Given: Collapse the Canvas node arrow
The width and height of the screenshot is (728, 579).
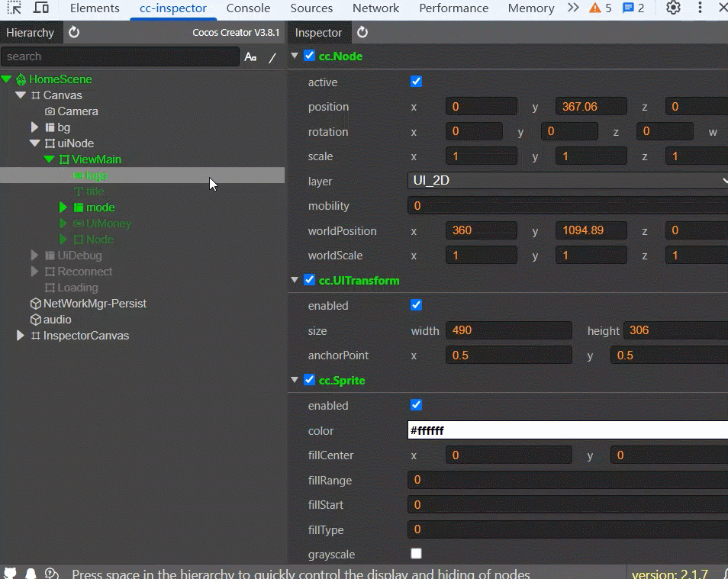Looking at the screenshot, I should click(21, 95).
